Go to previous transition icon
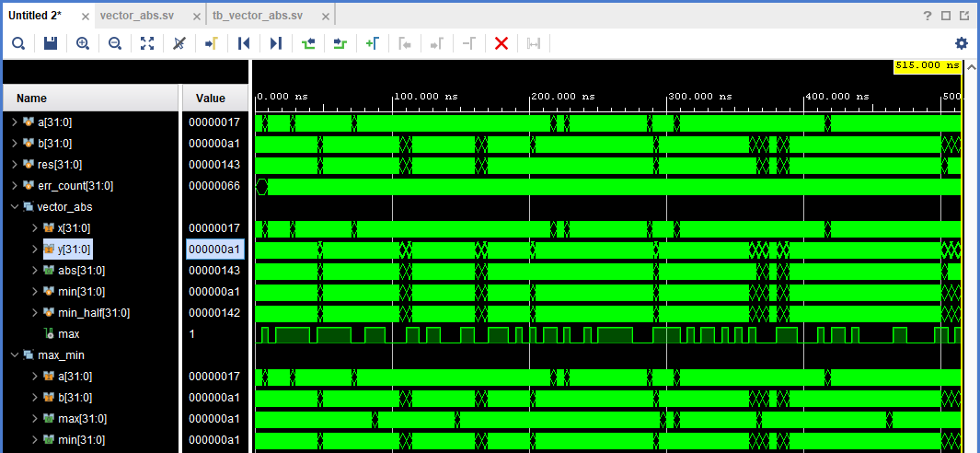The image size is (980, 453). 308,43
